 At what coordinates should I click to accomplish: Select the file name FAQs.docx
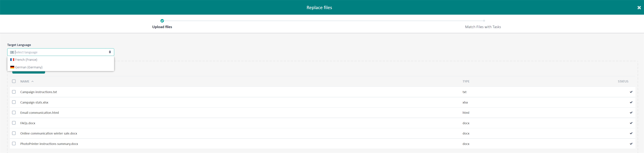pos(28,123)
